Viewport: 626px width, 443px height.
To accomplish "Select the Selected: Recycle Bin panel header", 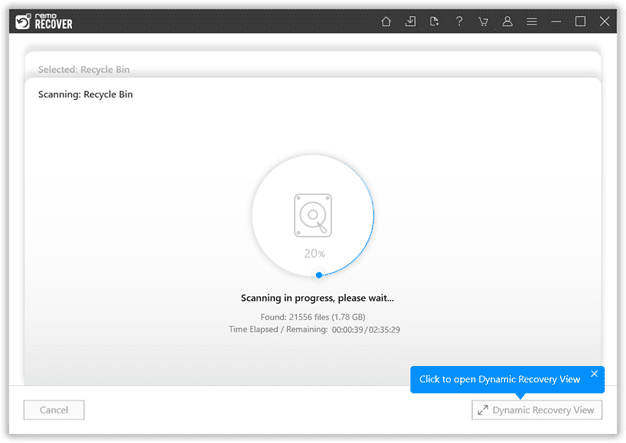I will [84, 69].
